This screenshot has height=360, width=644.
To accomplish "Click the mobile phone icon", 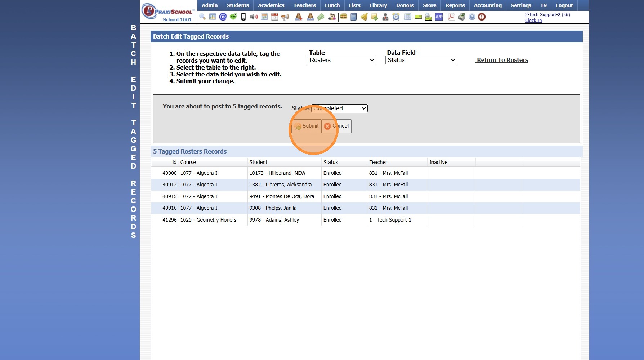I will (x=243, y=17).
